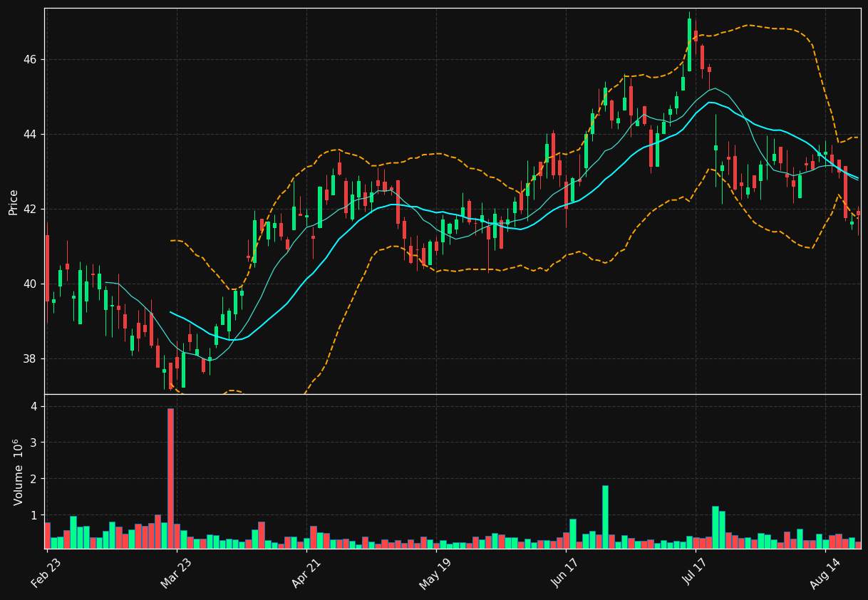Click the "Aug 14" date label
This screenshot has height=600, width=868.
[x=825, y=573]
